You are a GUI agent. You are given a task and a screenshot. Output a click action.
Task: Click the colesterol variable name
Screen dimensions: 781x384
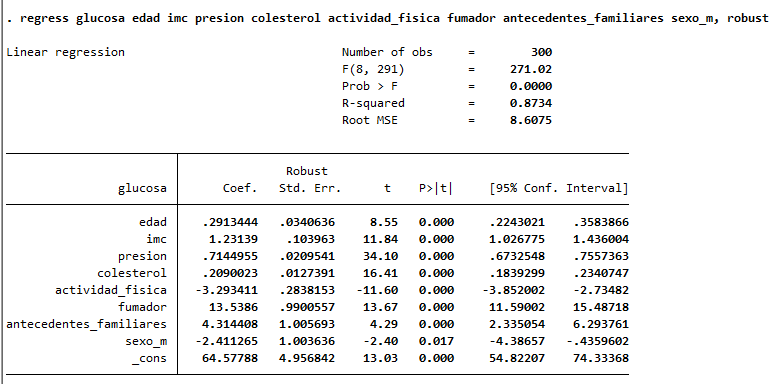pyautogui.click(x=132, y=273)
